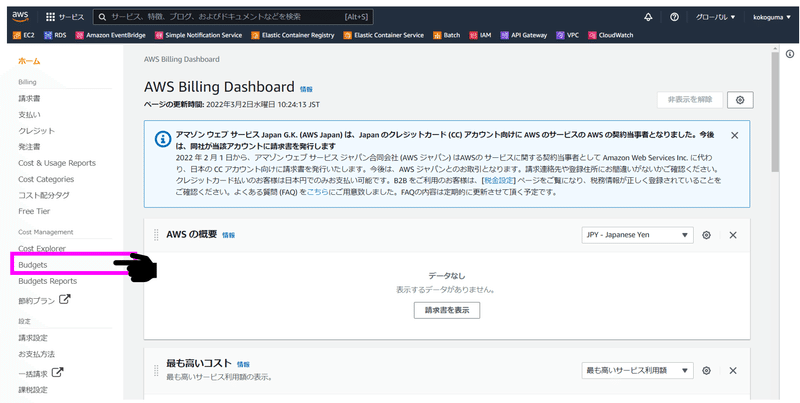This screenshot has width=800, height=403.
Task: Open Budgets Reports in the sidebar
Action: click(47, 281)
